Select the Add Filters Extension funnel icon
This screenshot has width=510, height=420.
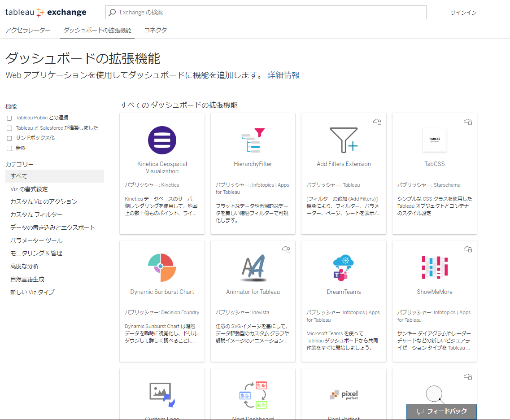(x=344, y=140)
